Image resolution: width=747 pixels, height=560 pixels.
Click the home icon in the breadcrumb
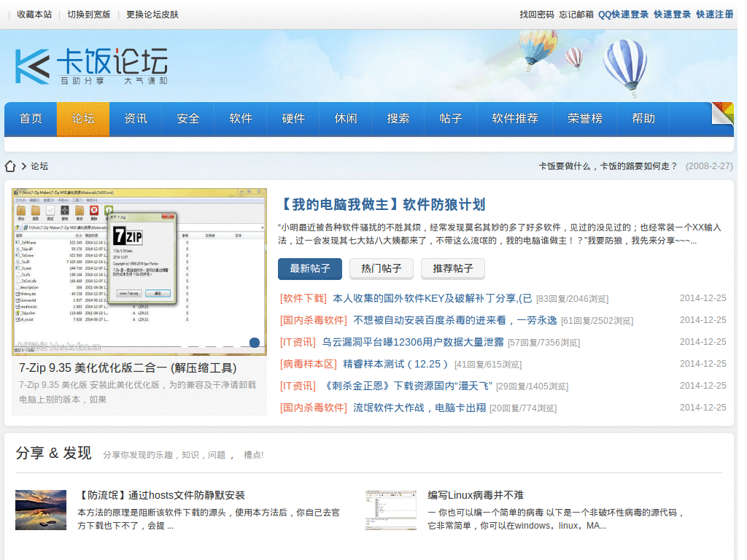(x=10, y=166)
